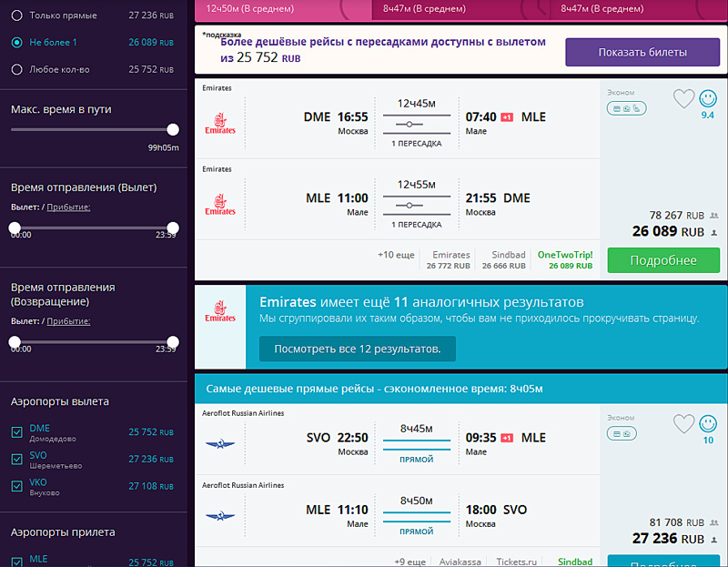This screenshot has height=567, width=728.
Task: Click the "Прямой" label for MLE 11:10 flight
Action: click(417, 532)
